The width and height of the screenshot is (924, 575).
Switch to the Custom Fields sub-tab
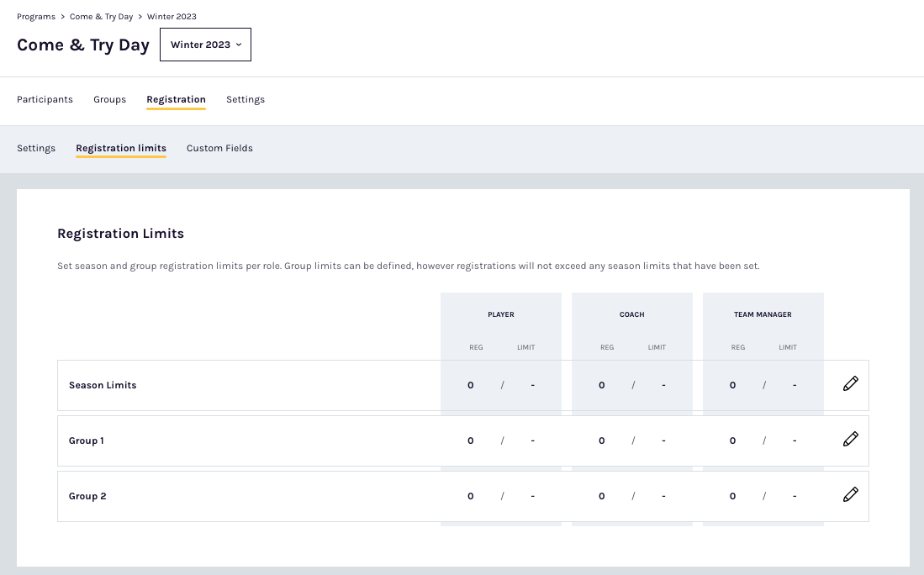point(219,148)
